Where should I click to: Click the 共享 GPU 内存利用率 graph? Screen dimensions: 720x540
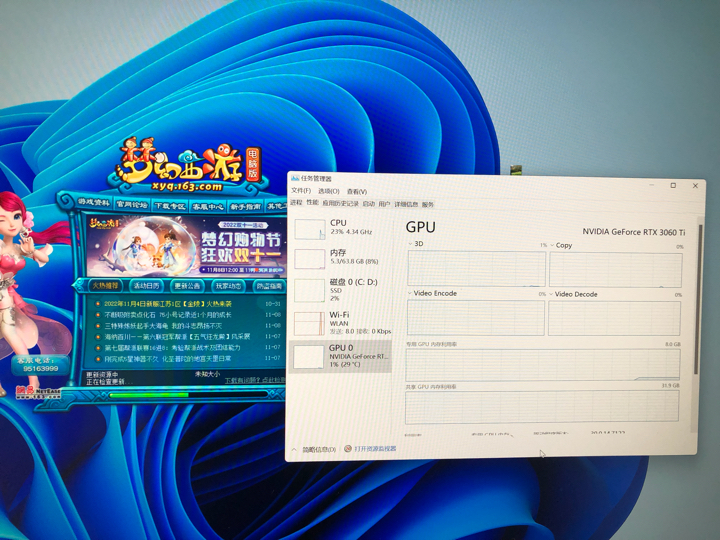tap(542, 406)
